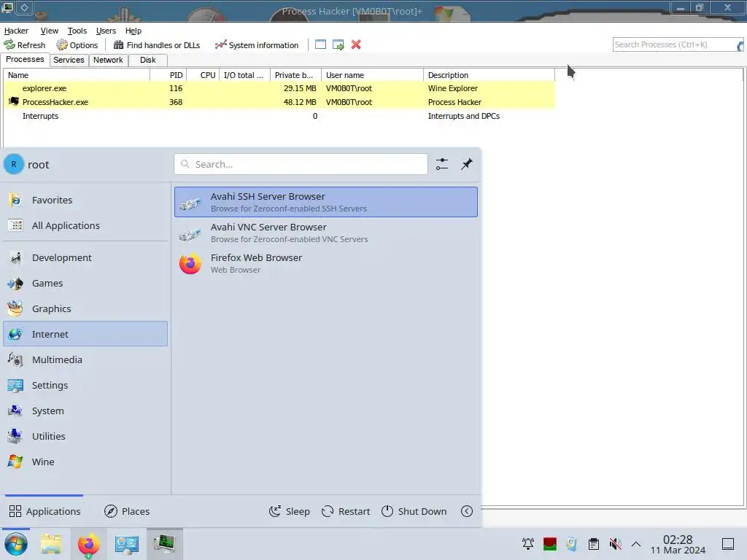Open System category

click(85, 411)
